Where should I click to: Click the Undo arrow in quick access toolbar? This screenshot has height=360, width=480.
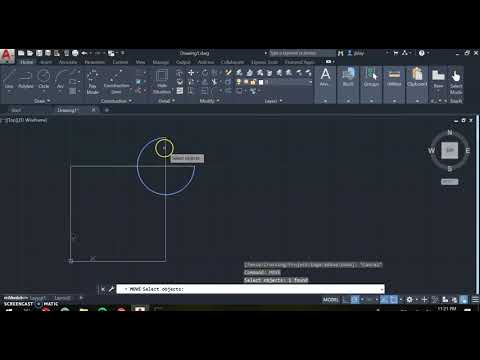pyautogui.click(x=84, y=53)
